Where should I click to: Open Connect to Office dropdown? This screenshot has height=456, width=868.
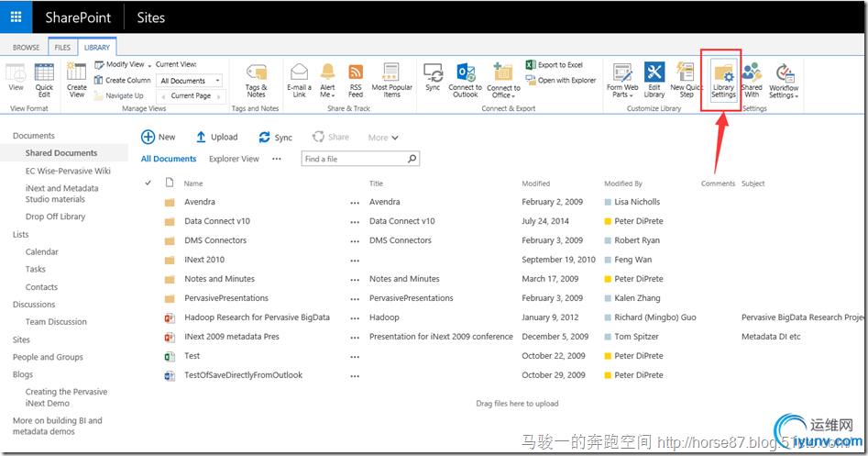point(503,81)
